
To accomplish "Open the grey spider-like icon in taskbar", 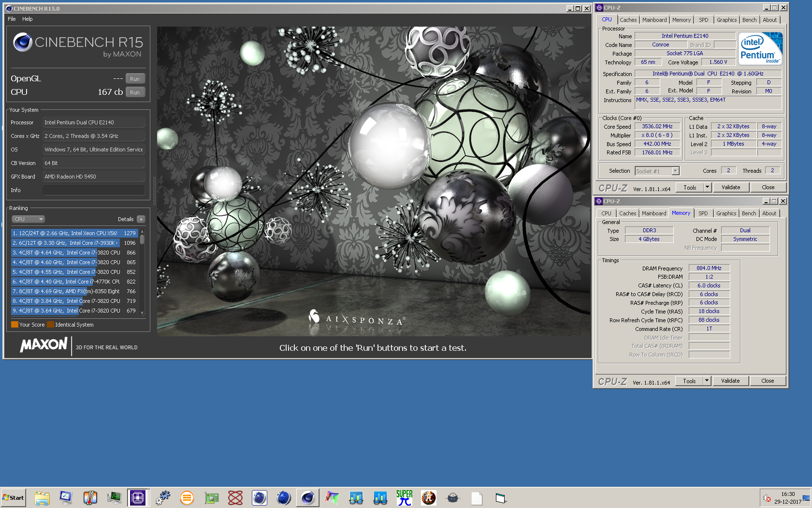I will [453, 498].
